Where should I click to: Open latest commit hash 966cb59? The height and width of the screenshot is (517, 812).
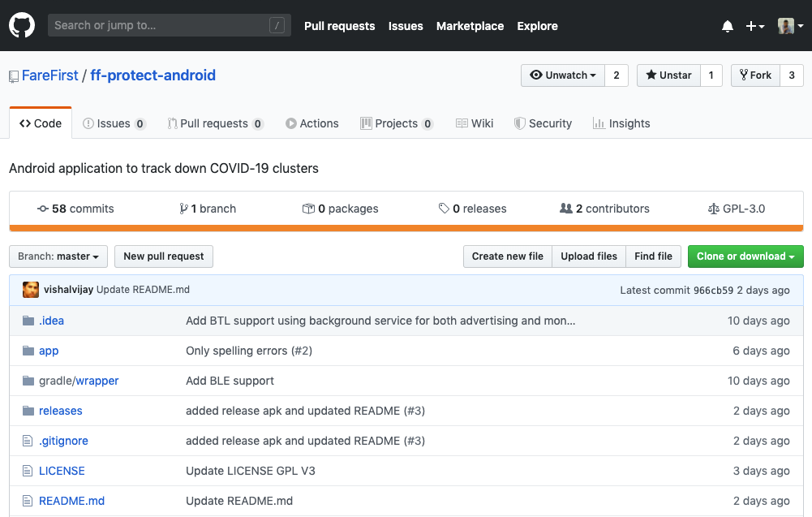tap(713, 290)
